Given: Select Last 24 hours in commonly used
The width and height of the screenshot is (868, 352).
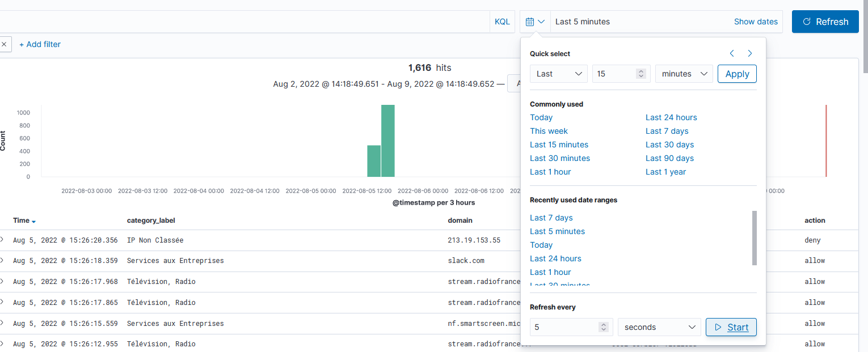Looking at the screenshot, I should [671, 117].
